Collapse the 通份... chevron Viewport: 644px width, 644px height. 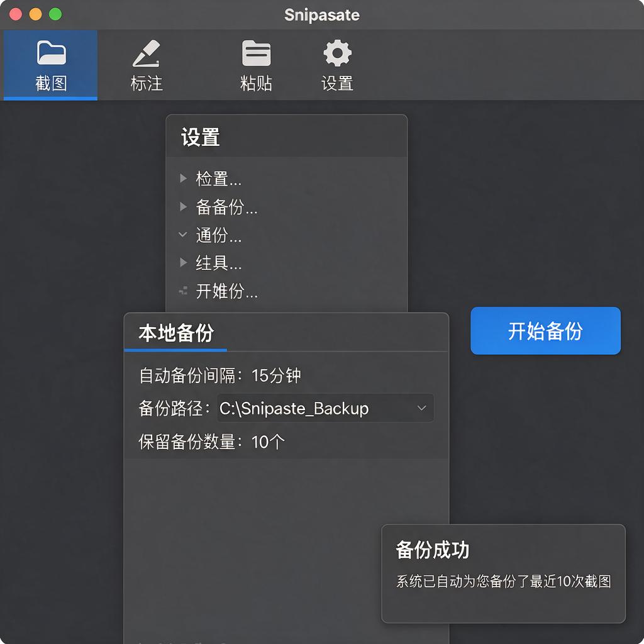pos(183,235)
